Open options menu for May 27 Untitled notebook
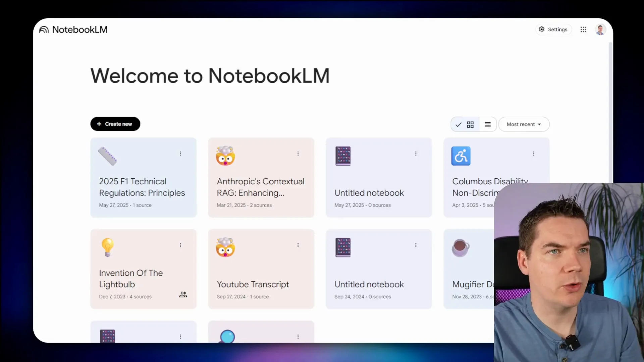Image resolution: width=644 pixels, height=362 pixels. coord(416,154)
